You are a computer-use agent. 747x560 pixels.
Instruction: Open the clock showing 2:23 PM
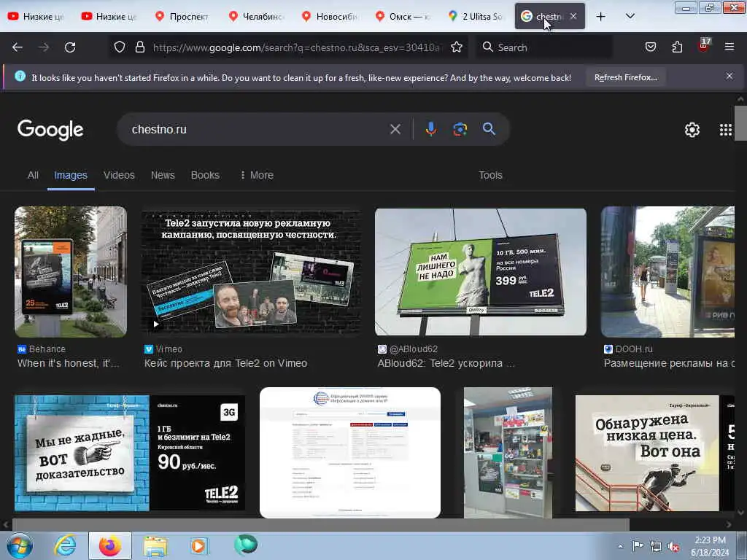[710, 546]
